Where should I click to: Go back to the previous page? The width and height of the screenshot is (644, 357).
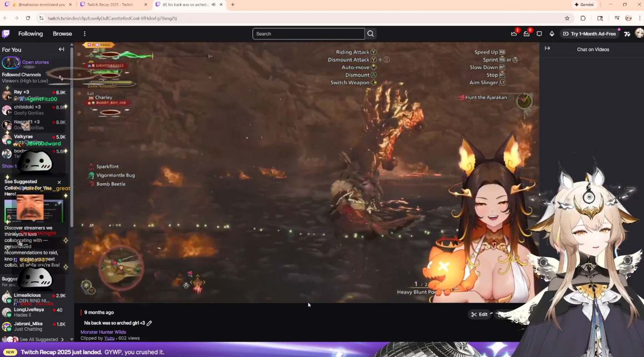pos(5,18)
